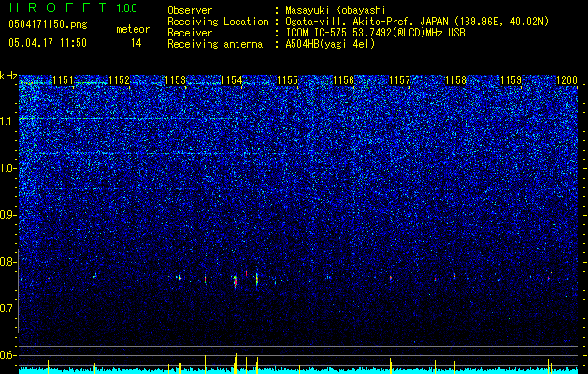Click the 0.7 frequency axis label
Image resolution: width=588 pixels, height=374 pixels.
click(8, 309)
